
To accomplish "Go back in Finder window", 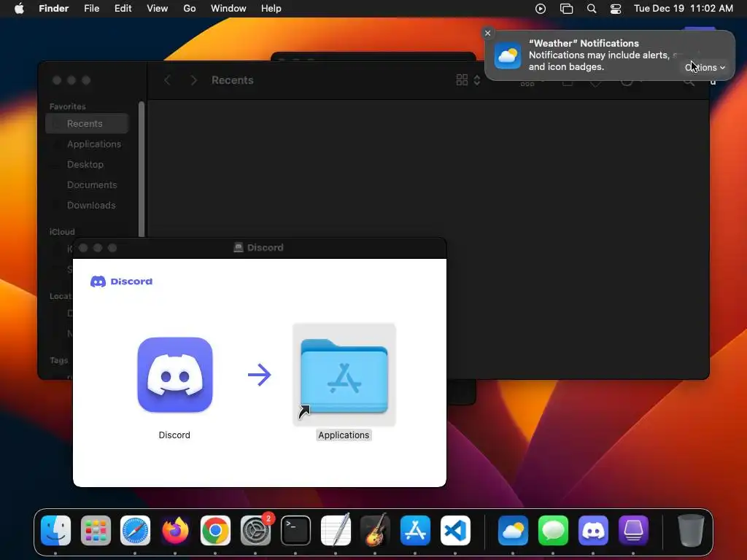I will pos(167,80).
